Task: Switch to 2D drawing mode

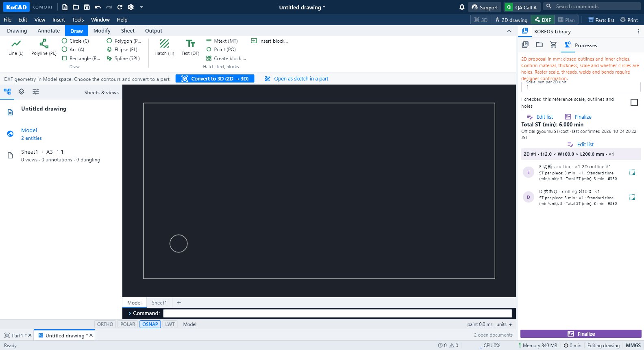Action: click(x=511, y=20)
